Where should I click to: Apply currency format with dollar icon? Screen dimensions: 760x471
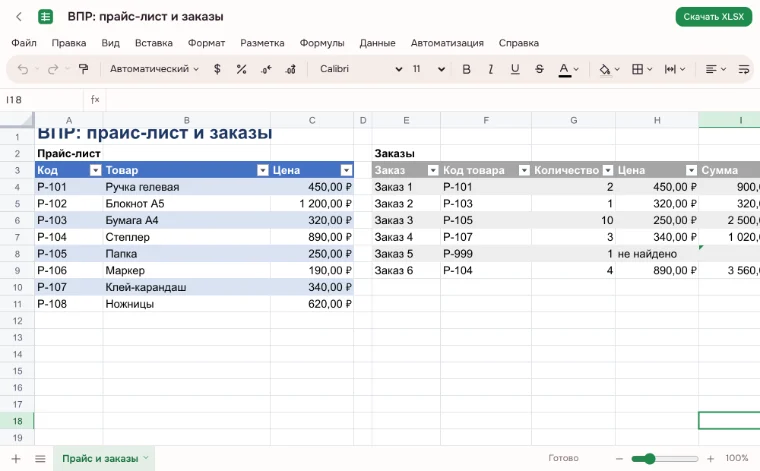click(217, 69)
